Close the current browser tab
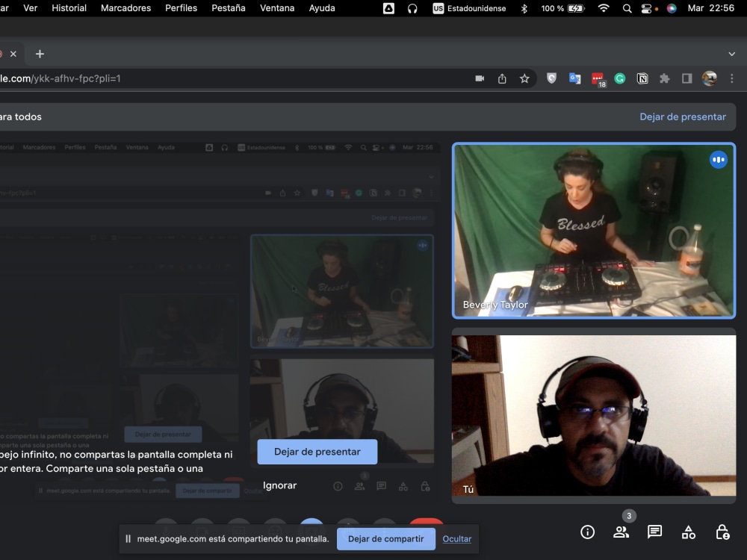Viewport: 747px width, 560px height. [x=13, y=54]
